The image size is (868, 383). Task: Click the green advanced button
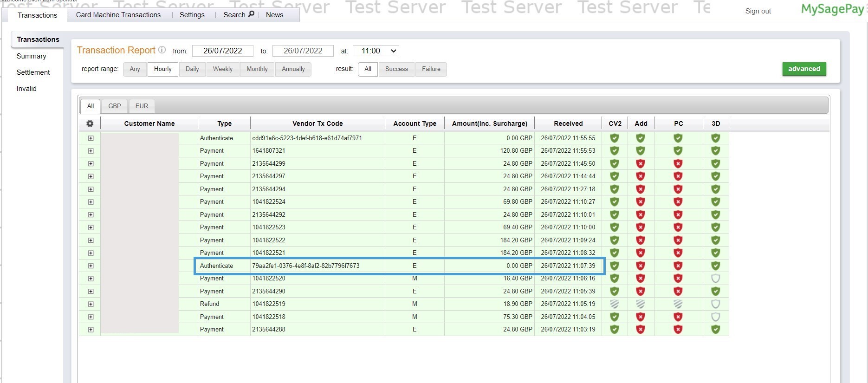(804, 69)
